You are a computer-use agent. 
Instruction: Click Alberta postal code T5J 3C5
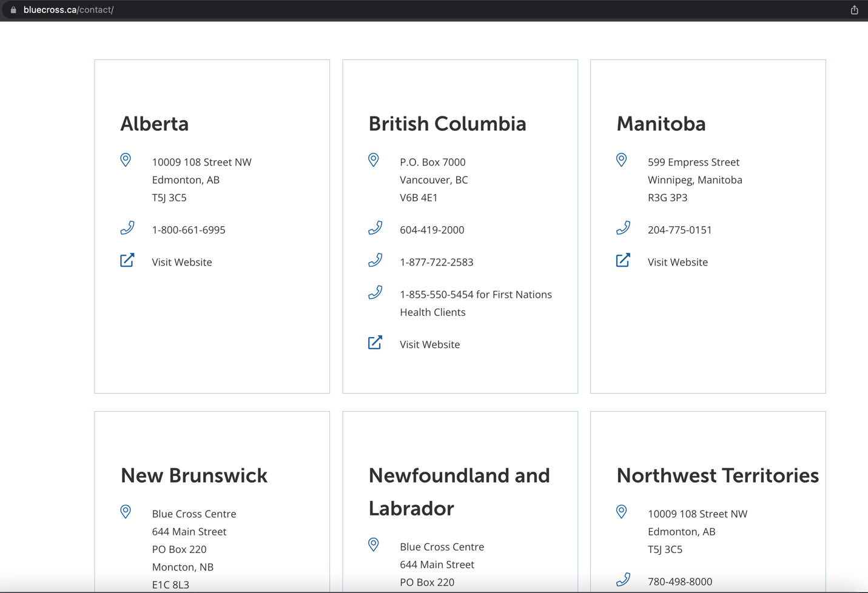point(169,198)
